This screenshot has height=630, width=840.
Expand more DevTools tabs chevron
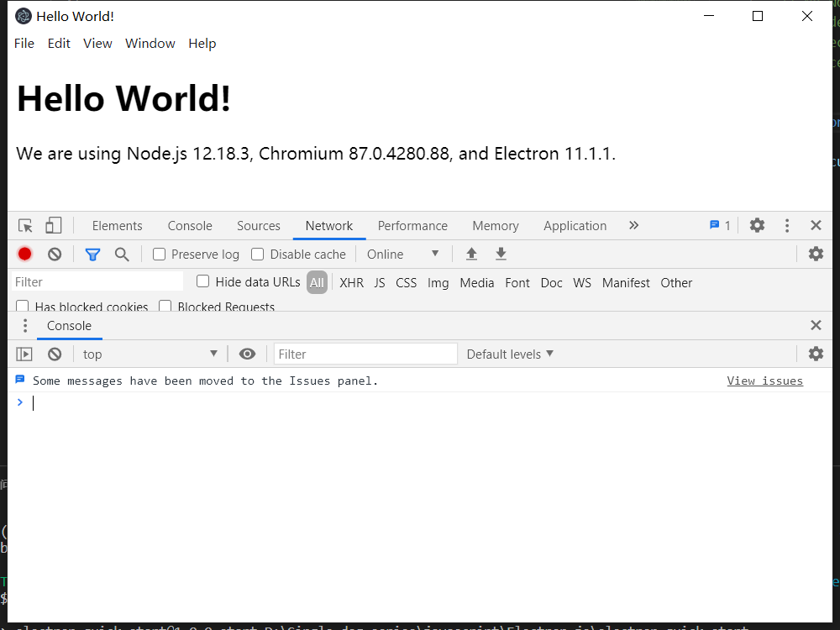(x=633, y=225)
